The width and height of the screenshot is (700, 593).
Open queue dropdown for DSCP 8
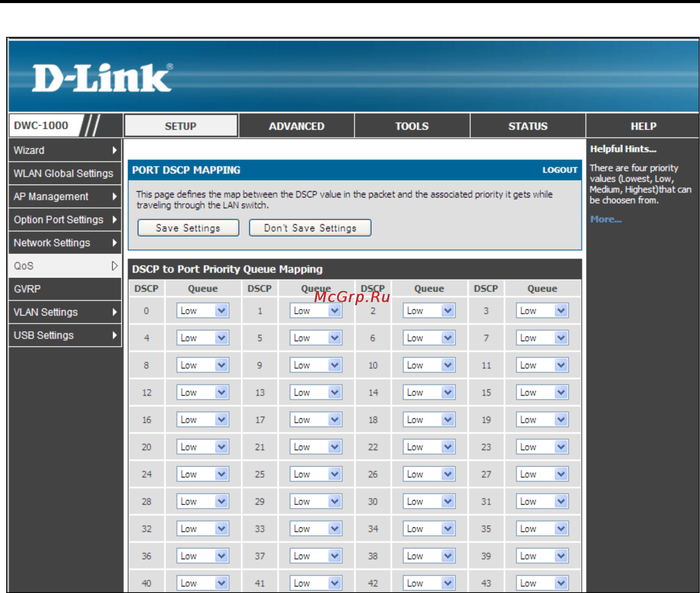203,365
